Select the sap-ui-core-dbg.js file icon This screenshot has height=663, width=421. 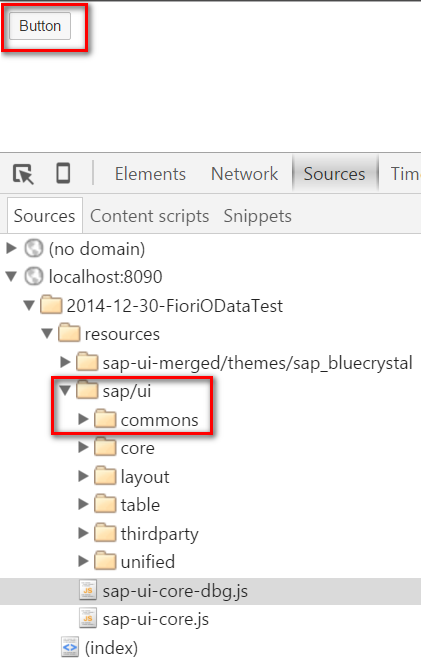pos(88,590)
